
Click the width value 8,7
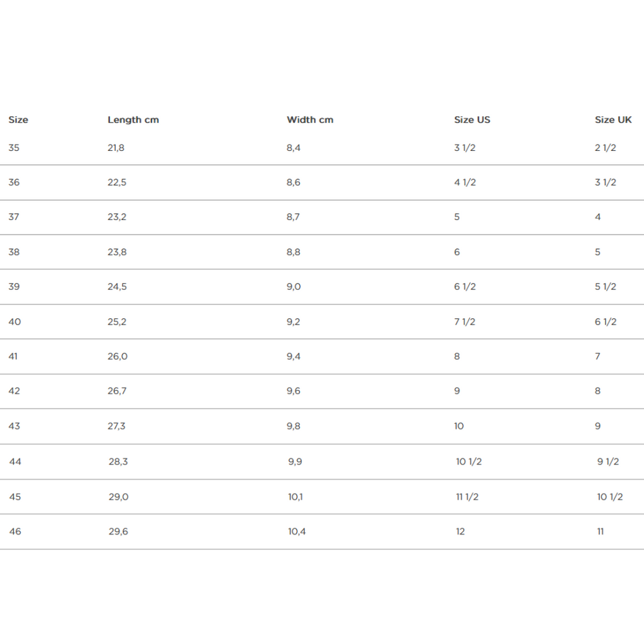294,217
